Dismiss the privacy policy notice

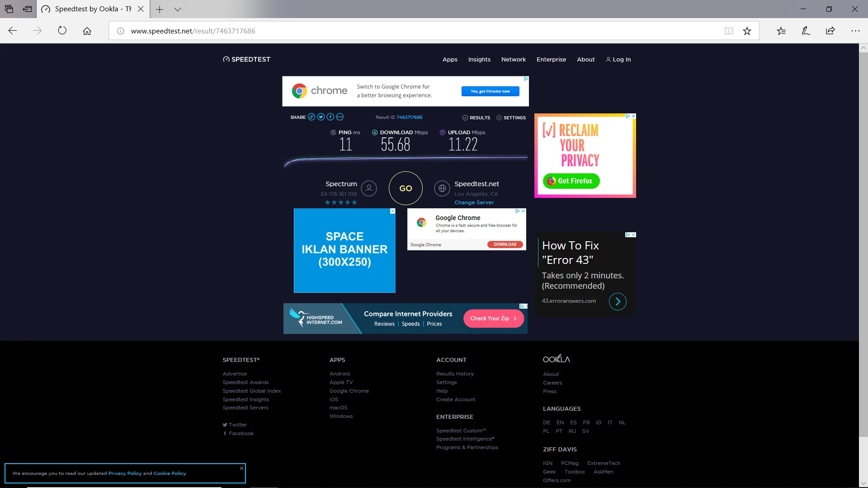(242, 468)
